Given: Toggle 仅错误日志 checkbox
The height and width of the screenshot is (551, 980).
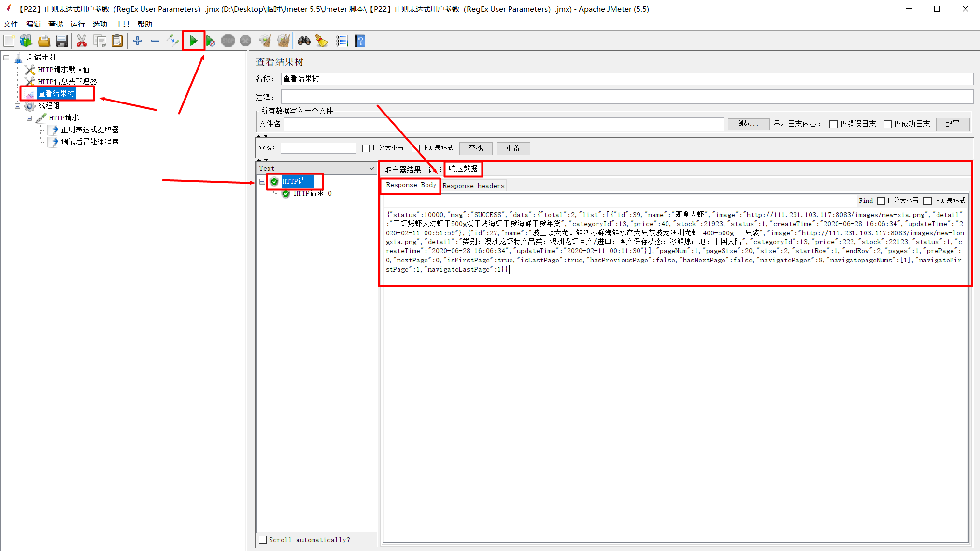Looking at the screenshot, I should tap(833, 124).
